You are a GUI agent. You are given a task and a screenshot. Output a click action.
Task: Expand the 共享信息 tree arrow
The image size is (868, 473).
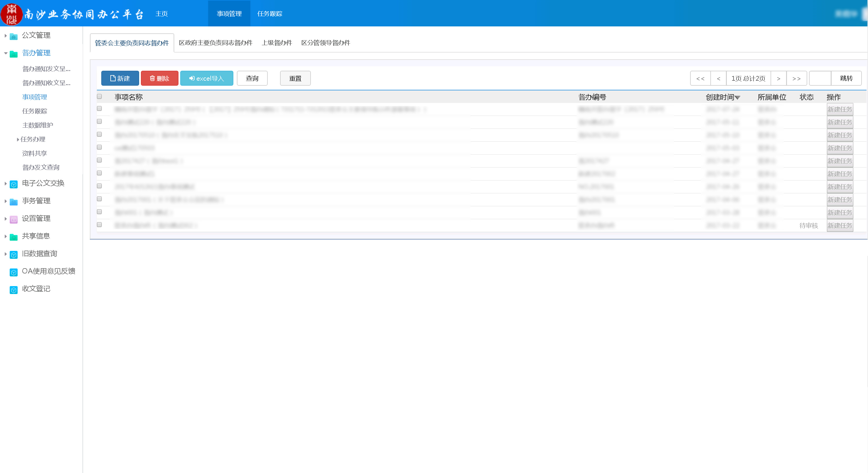pyautogui.click(x=5, y=236)
